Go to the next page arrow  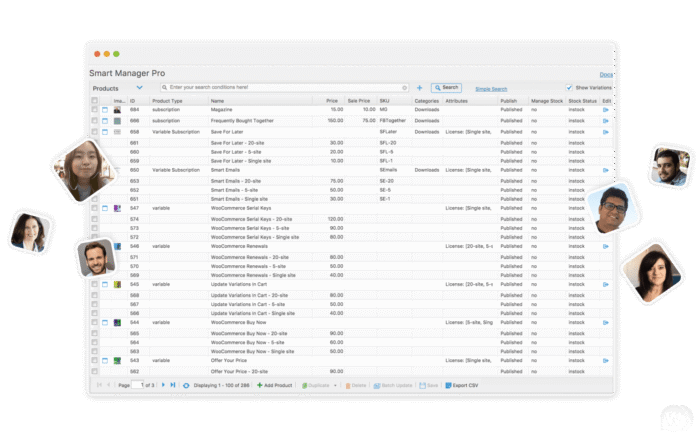(163, 385)
